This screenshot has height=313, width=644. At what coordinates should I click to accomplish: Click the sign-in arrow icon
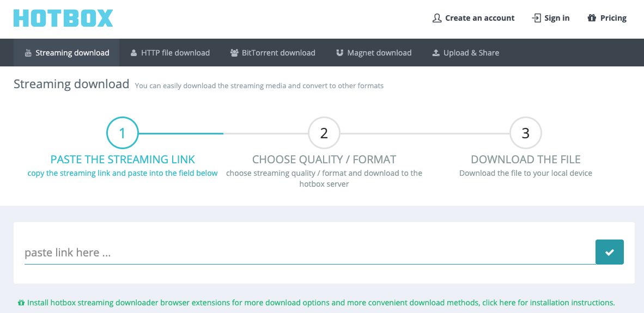click(x=536, y=18)
